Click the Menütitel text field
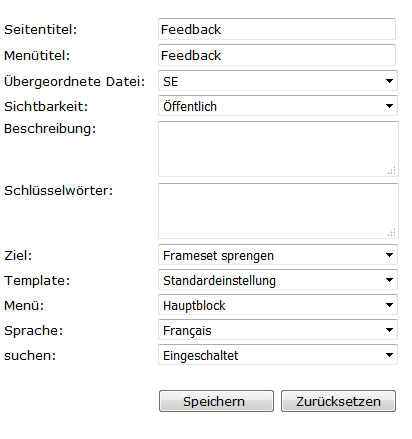This screenshot has height=439, width=412. tap(277, 55)
